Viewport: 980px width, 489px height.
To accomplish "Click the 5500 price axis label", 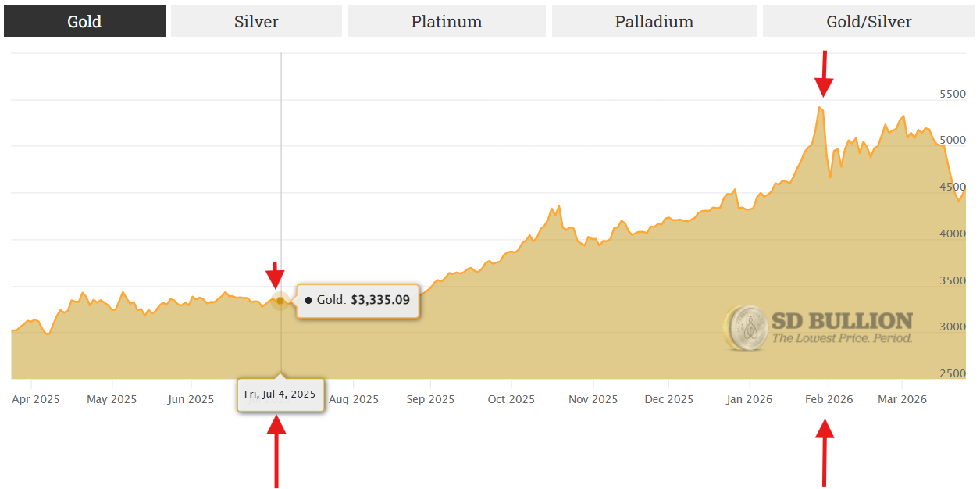I will (x=952, y=94).
